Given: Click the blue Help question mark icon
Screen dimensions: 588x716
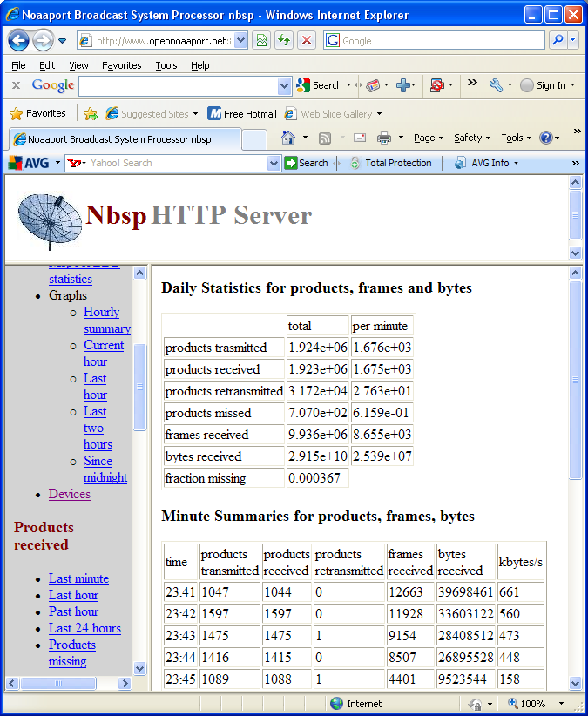Looking at the screenshot, I should point(546,138).
